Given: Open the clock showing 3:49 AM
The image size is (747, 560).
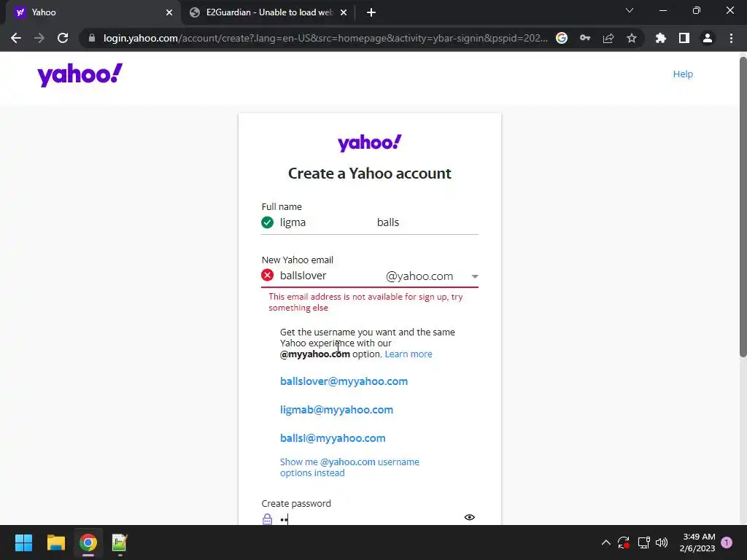Looking at the screenshot, I should click(697, 542).
